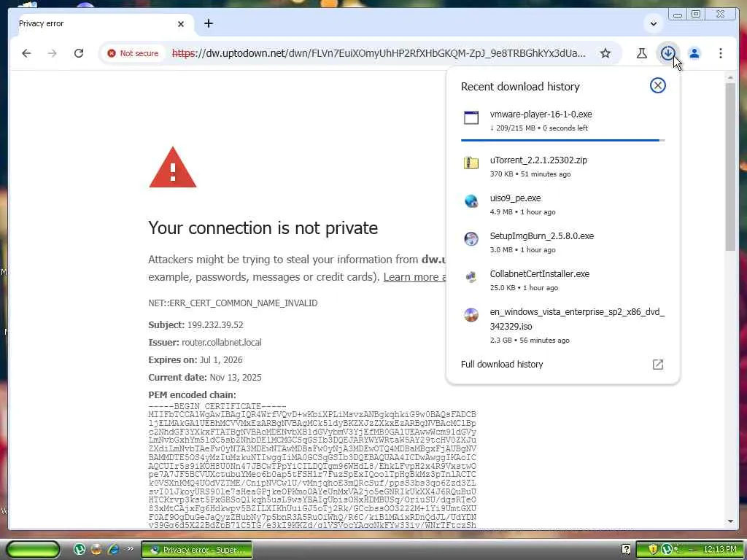
Task: Select the Privacy error tab
Action: pos(100,24)
